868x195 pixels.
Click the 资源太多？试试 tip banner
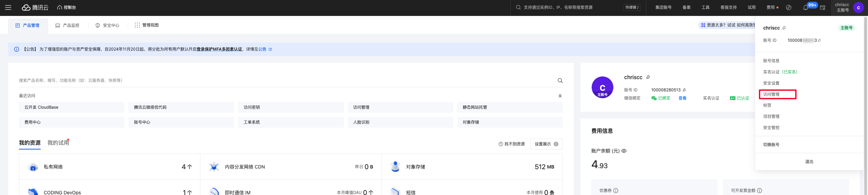pyautogui.click(x=727, y=25)
